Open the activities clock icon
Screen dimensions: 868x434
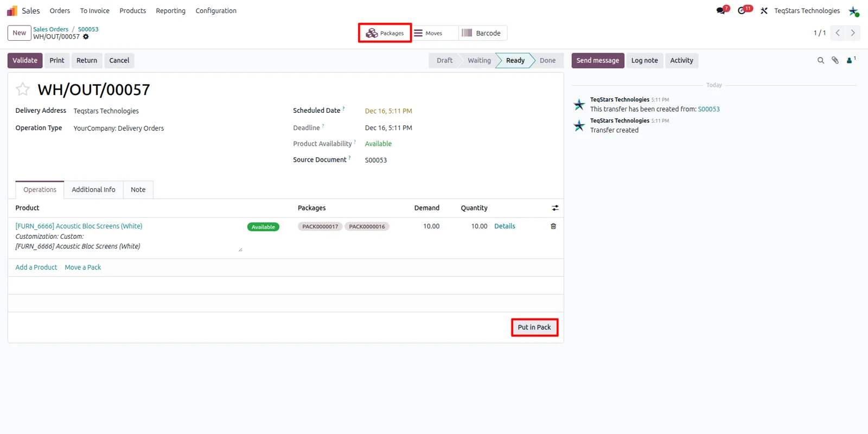point(742,11)
